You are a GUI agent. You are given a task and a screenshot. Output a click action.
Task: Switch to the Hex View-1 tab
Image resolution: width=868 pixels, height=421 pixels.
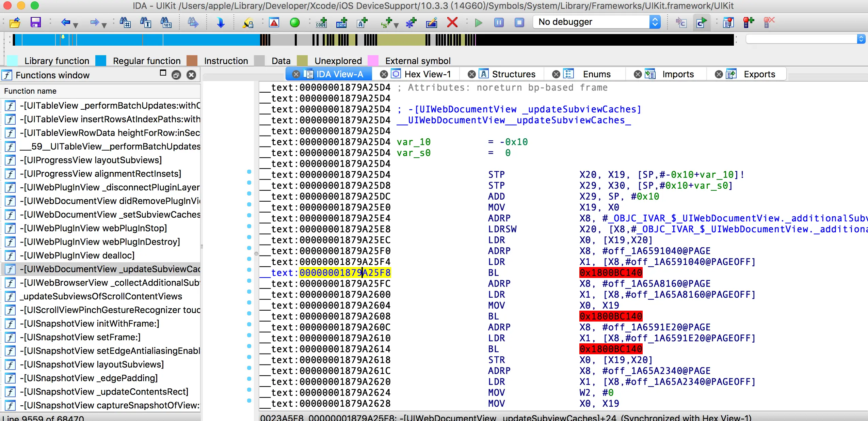coord(427,74)
